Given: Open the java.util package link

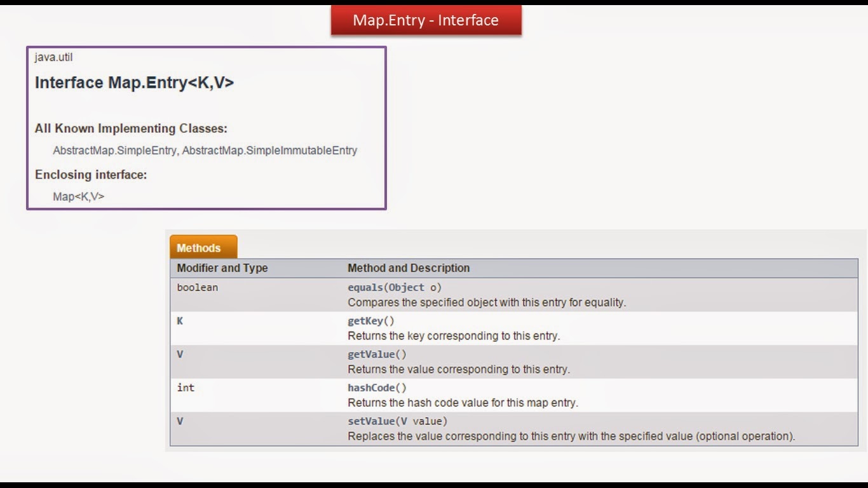Looking at the screenshot, I should pyautogui.click(x=53, y=57).
